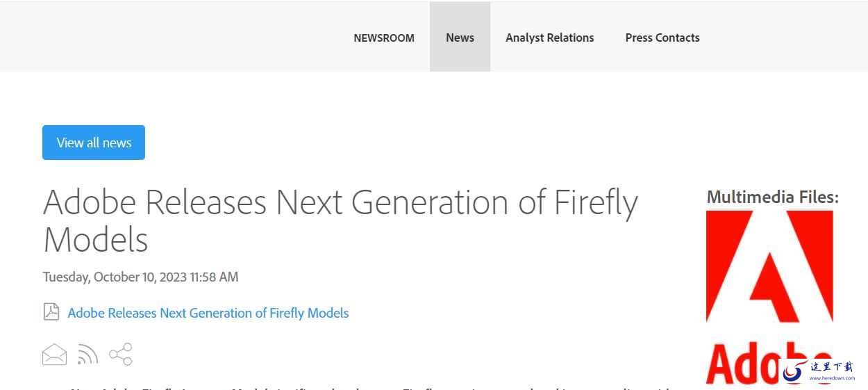Select the News tab
The image size is (868, 390).
[x=460, y=38]
